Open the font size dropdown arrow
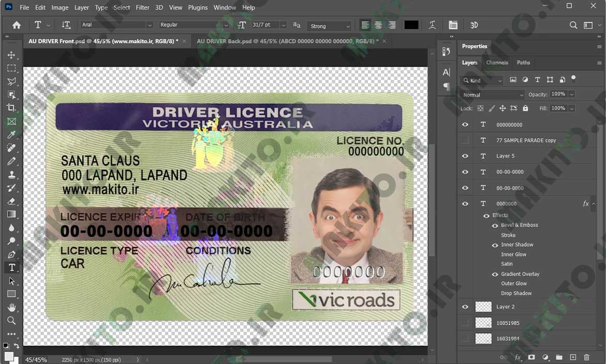This screenshot has height=364, width=606. (x=283, y=25)
